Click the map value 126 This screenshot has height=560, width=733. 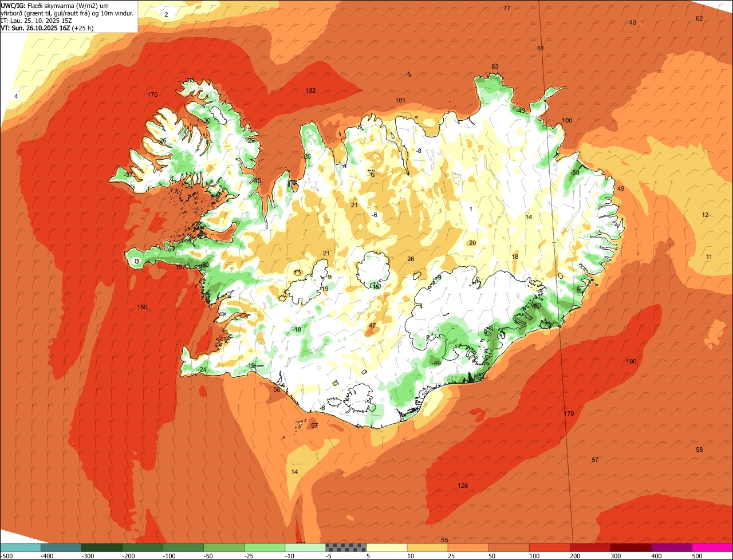(463, 486)
